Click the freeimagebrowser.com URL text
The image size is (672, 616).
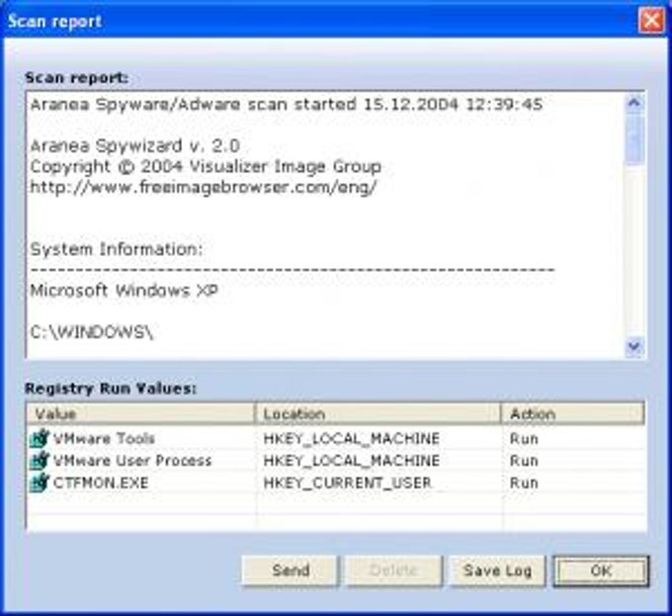point(204,187)
